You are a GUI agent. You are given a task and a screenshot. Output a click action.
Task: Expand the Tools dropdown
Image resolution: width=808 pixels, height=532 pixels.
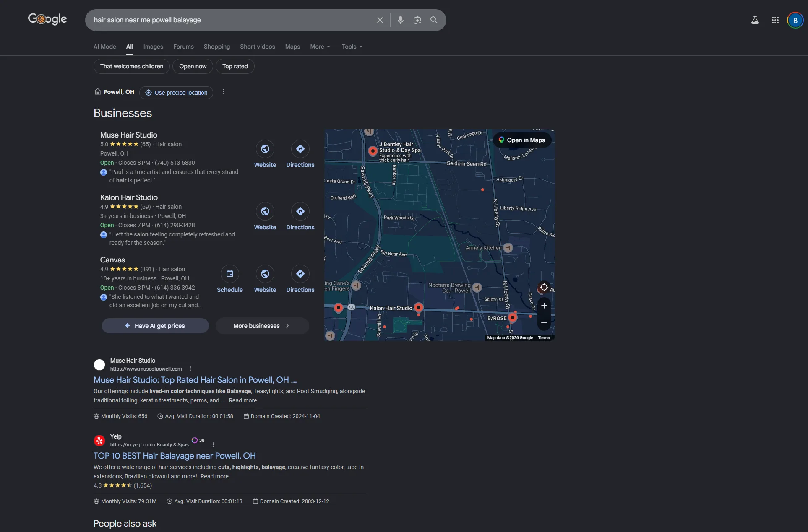point(352,47)
